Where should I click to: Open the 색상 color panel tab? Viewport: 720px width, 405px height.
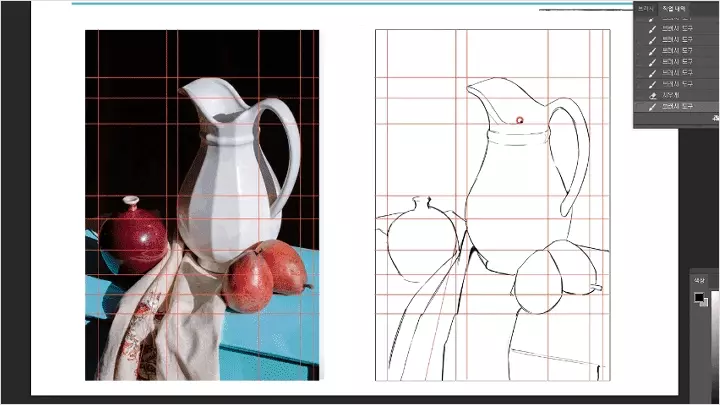(x=699, y=280)
